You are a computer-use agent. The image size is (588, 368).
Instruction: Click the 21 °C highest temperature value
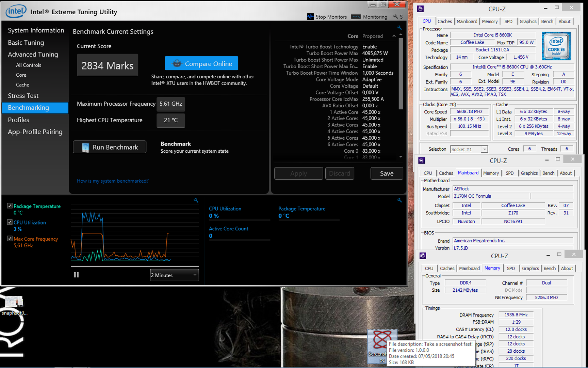pyautogui.click(x=171, y=120)
